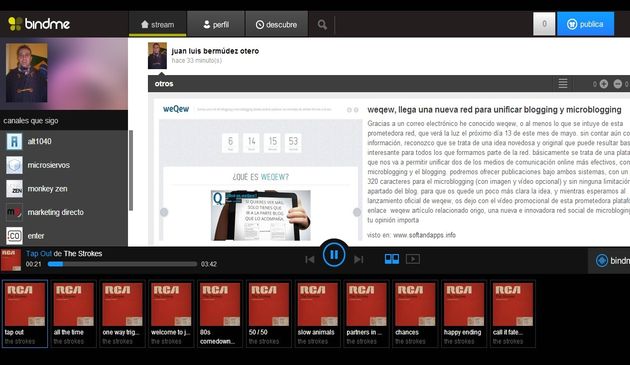Play the chances track tile

tap(415, 314)
